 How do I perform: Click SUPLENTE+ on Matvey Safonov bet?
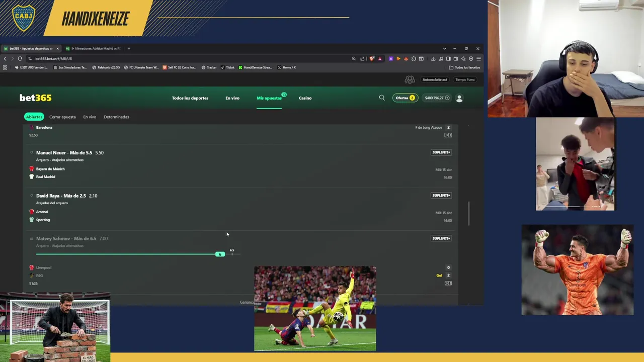[441, 238]
